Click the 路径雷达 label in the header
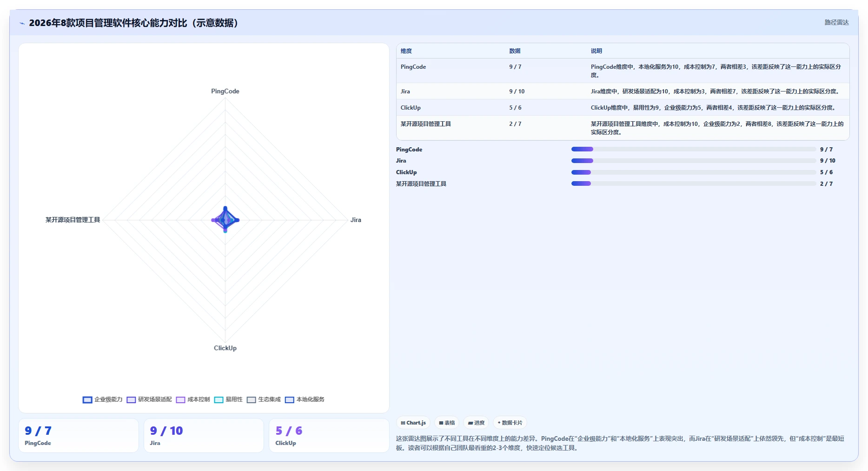Viewport: 868px width, 471px height. [x=836, y=22]
